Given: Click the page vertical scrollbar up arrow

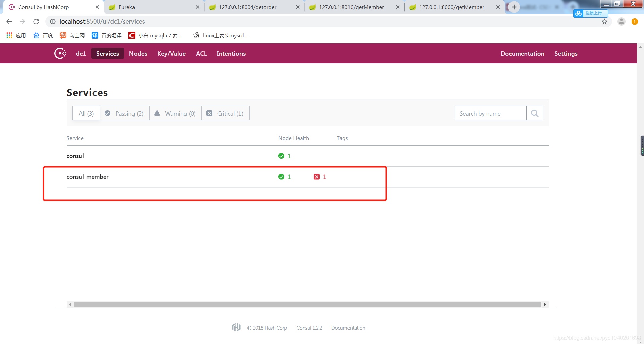Looking at the screenshot, I should 640,47.
